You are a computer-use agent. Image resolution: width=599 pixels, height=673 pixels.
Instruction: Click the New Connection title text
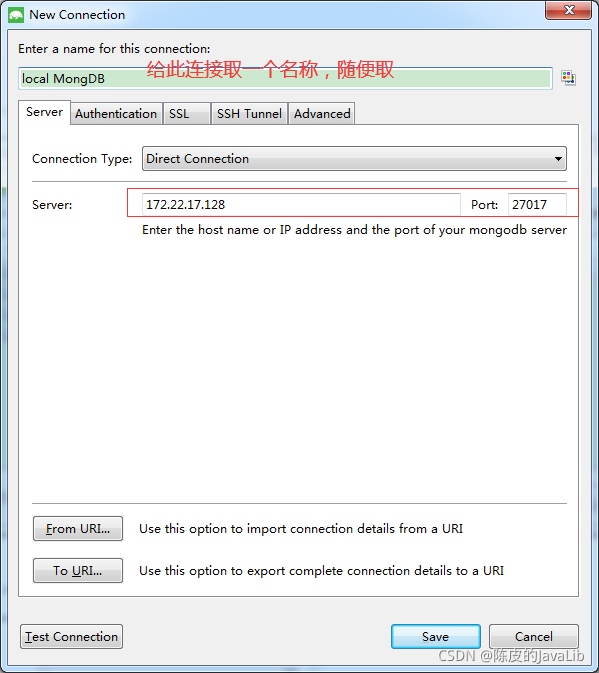(77, 15)
